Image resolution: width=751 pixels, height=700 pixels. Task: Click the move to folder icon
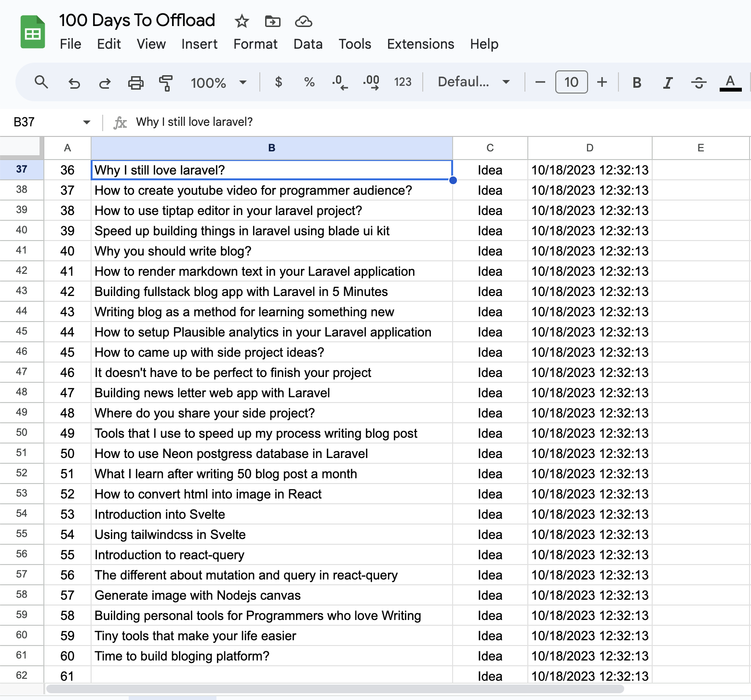pos(273,21)
